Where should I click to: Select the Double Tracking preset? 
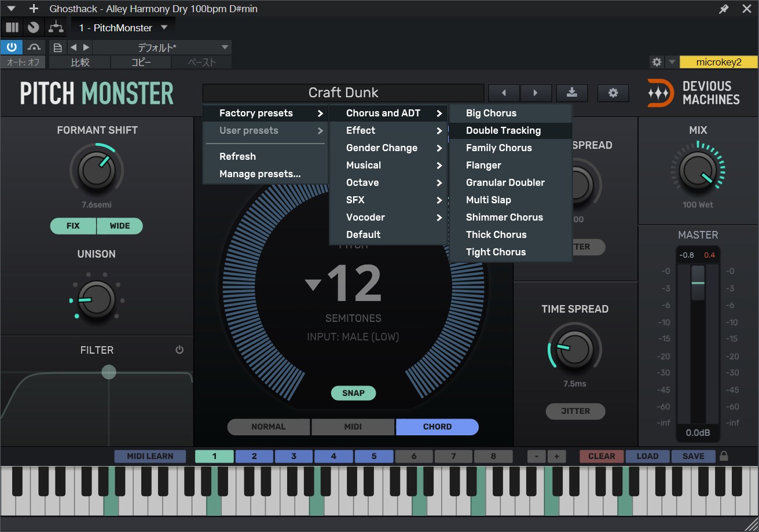pos(503,130)
